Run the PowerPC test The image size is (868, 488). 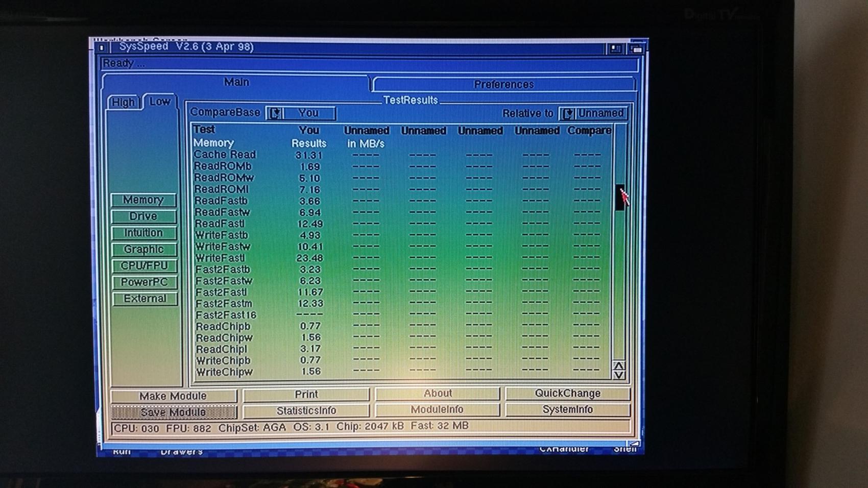[x=144, y=282]
